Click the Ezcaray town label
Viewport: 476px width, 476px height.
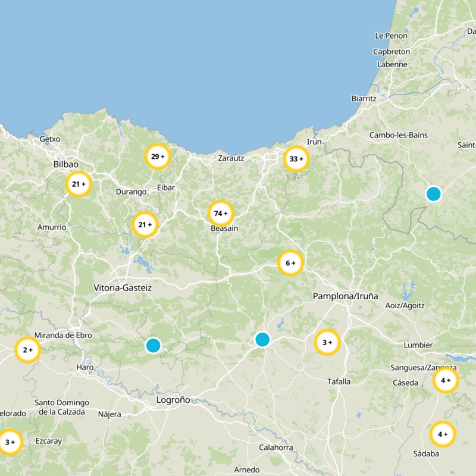49,441
